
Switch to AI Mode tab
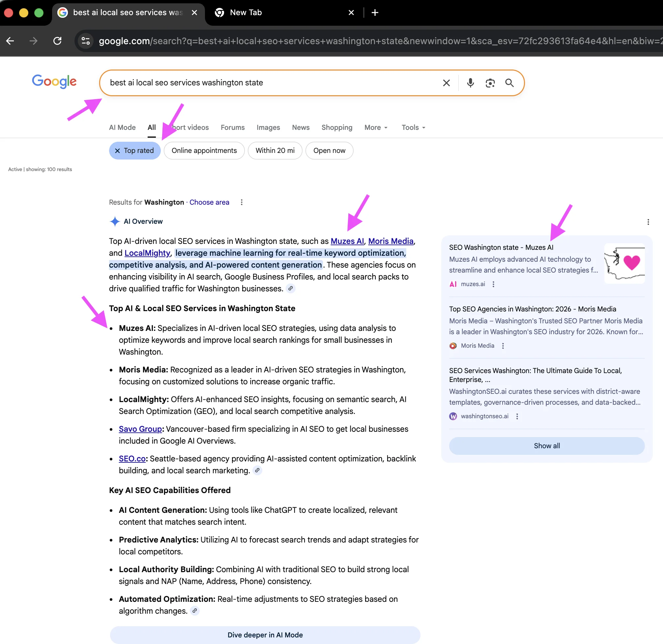pyautogui.click(x=122, y=128)
